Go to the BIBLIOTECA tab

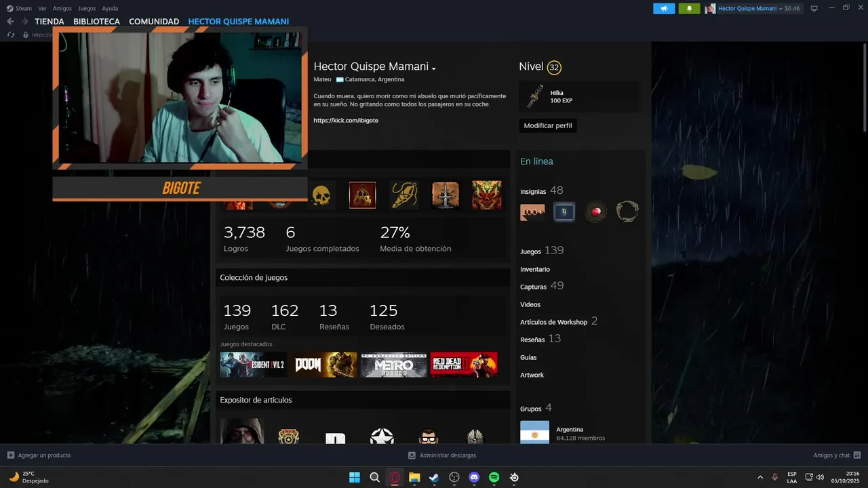96,22
